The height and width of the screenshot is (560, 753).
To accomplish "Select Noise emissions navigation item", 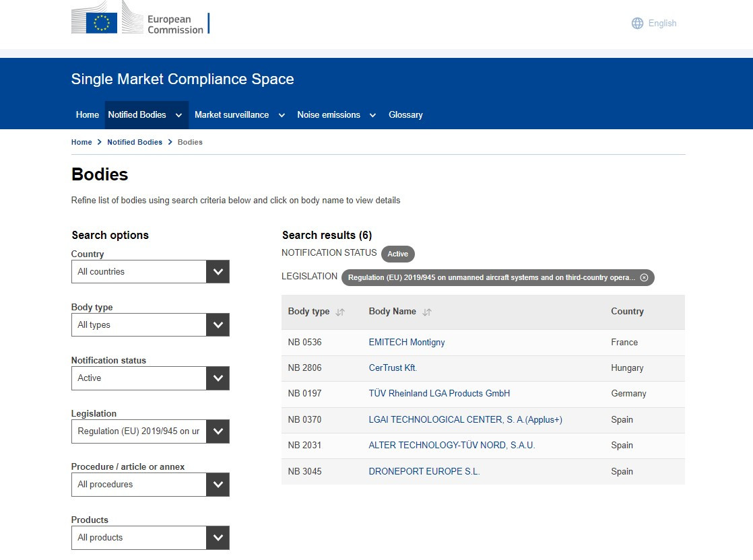I will click(329, 114).
